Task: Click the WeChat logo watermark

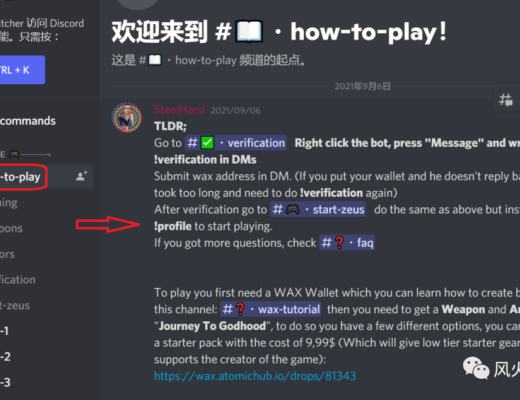Action: pyautogui.click(x=476, y=368)
